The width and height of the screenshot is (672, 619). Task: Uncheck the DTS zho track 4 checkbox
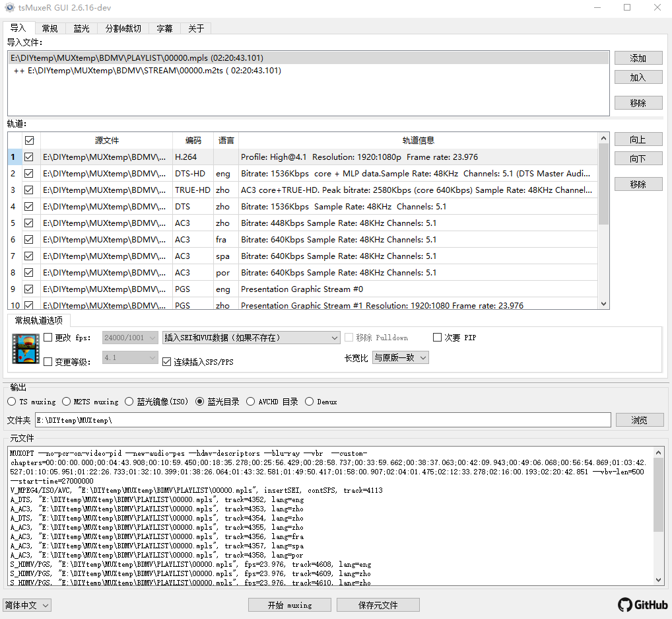[x=28, y=206]
